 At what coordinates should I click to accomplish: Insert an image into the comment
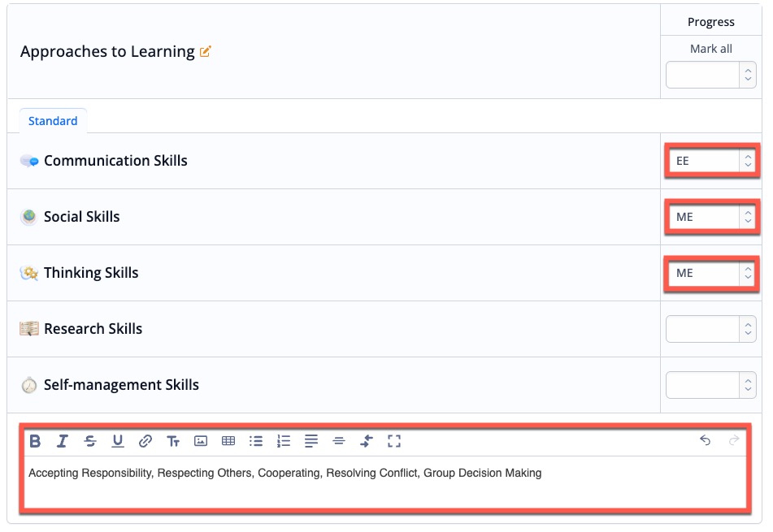pyautogui.click(x=201, y=441)
